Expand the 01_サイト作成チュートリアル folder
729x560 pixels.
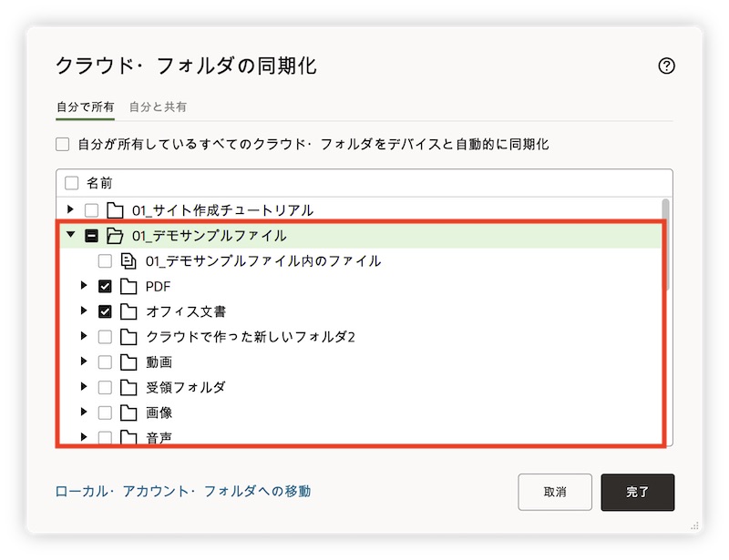click(71, 210)
